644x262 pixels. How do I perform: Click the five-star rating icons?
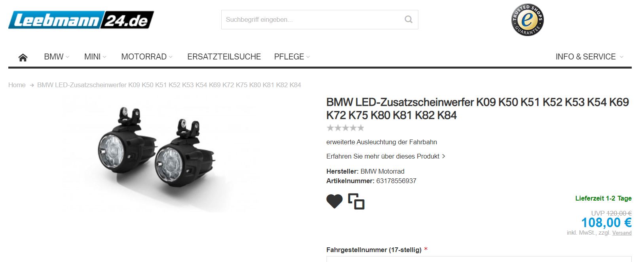tap(345, 128)
